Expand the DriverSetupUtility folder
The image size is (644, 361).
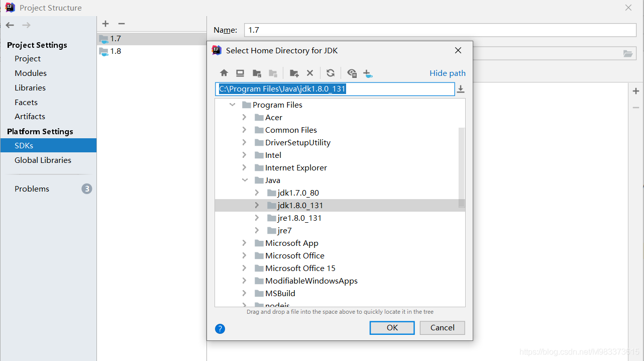pos(244,142)
